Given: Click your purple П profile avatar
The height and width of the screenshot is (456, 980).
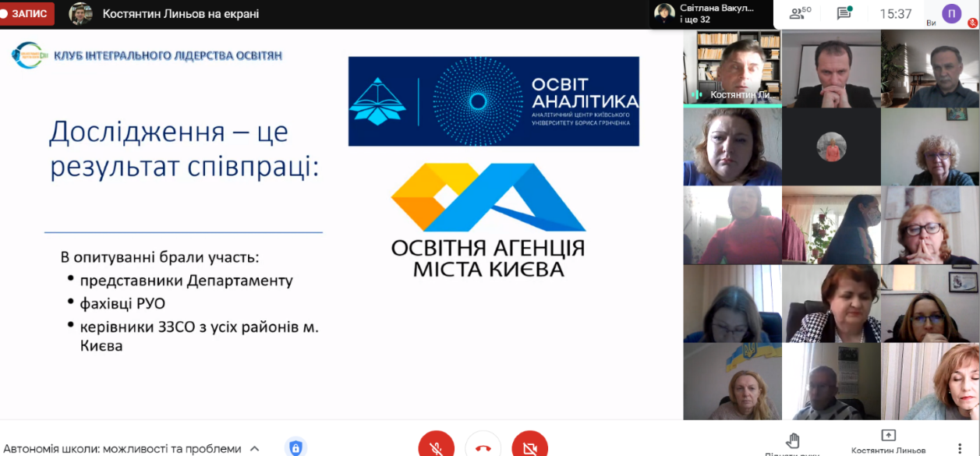Looking at the screenshot, I should [951, 13].
